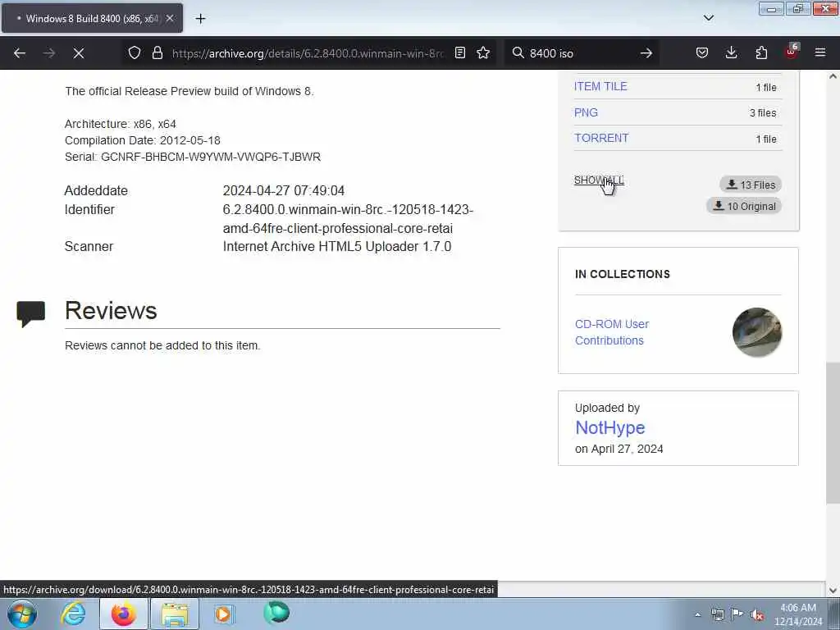Click the Reviews speech bubble icon

tap(31, 314)
